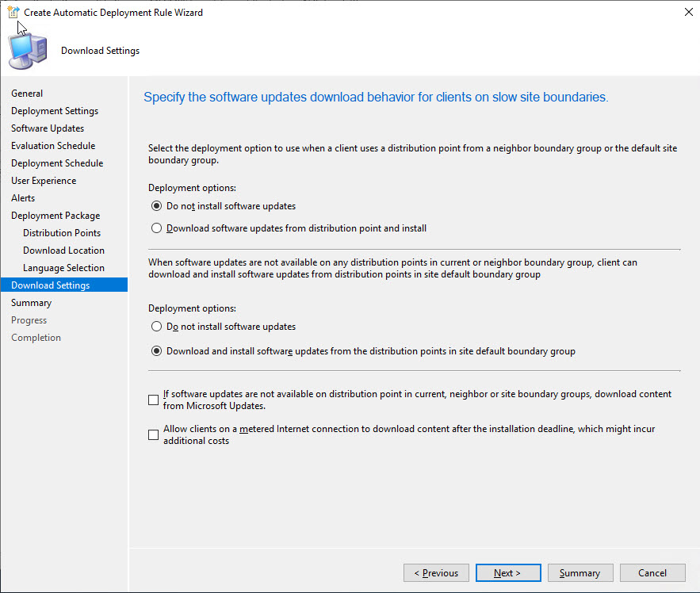
Task: Close the wizard window
Action: click(684, 12)
